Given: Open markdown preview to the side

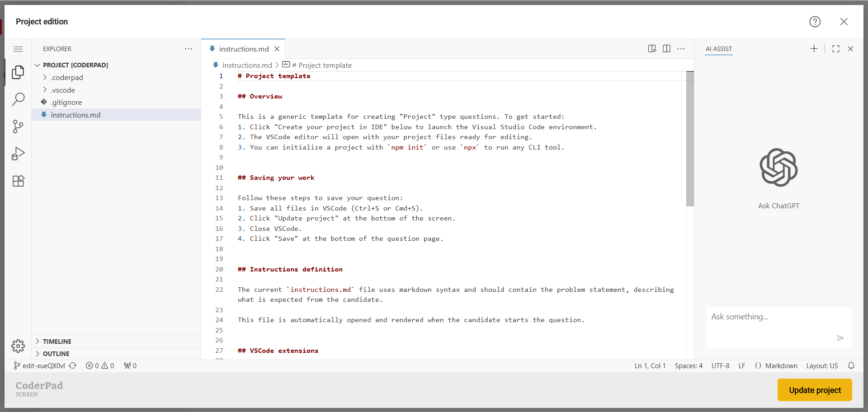Looking at the screenshot, I should pos(651,49).
